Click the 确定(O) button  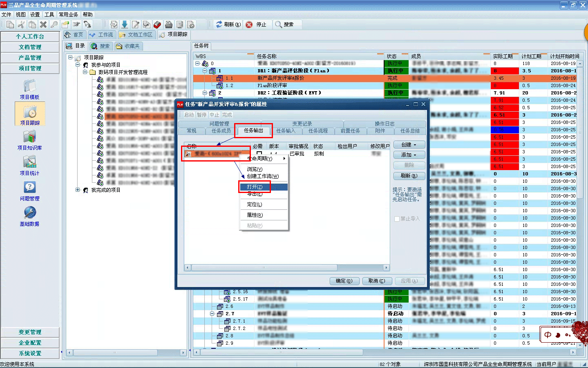tap(344, 281)
